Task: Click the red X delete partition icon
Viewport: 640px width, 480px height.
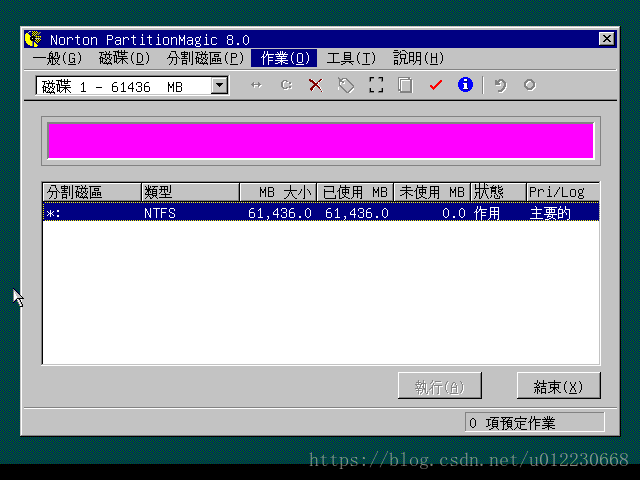Action: tap(316, 85)
